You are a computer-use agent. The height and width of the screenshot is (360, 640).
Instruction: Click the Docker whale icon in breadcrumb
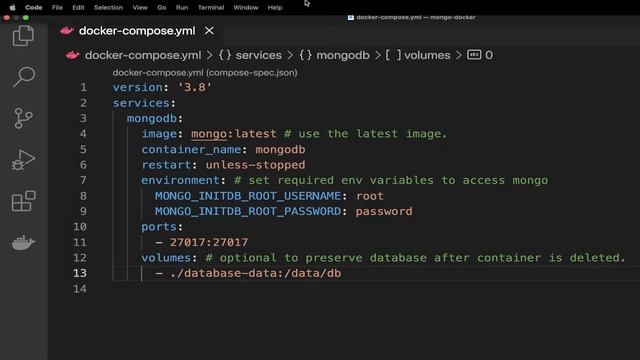pyautogui.click(x=73, y=55)
